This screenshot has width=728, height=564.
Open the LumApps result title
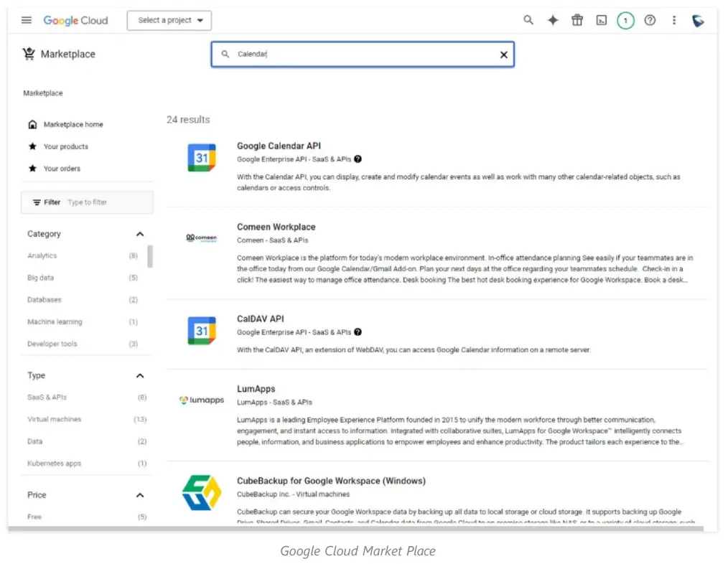pyautogui.click(x=256, y=389)
